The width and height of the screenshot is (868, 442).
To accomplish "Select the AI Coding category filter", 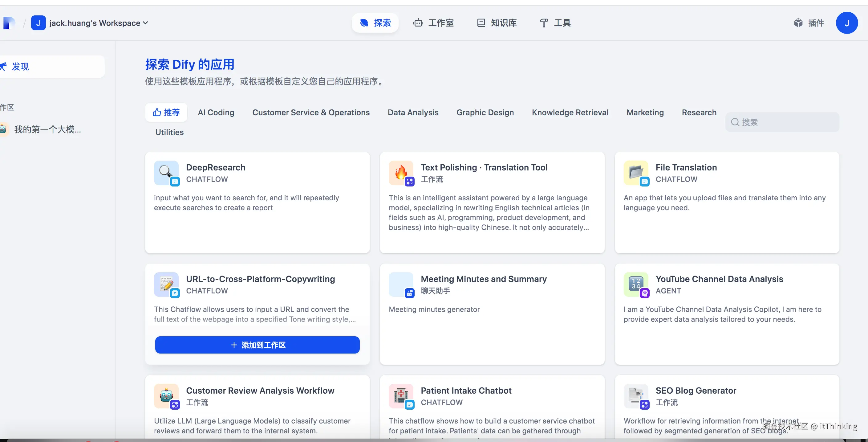I will [x=216, y=112].
